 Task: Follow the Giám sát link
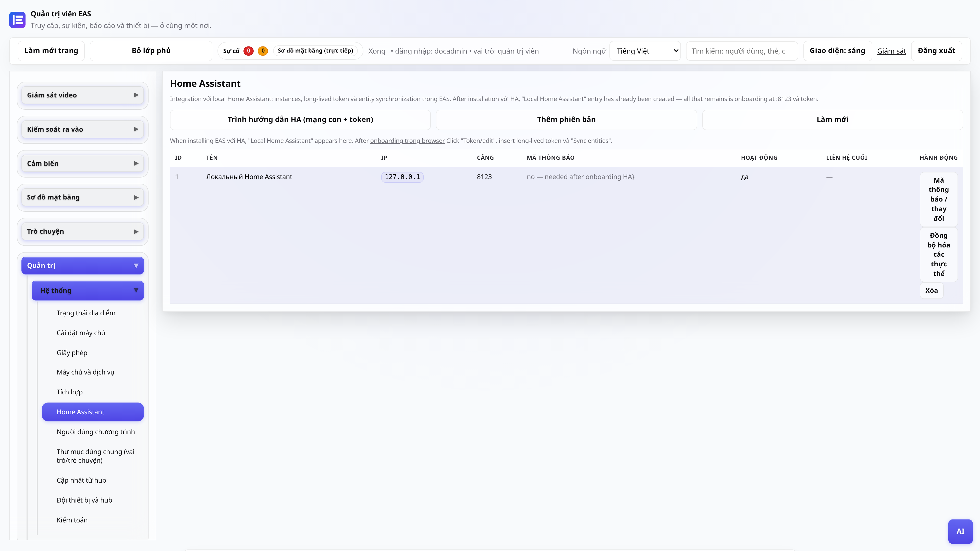click(891, 51)
